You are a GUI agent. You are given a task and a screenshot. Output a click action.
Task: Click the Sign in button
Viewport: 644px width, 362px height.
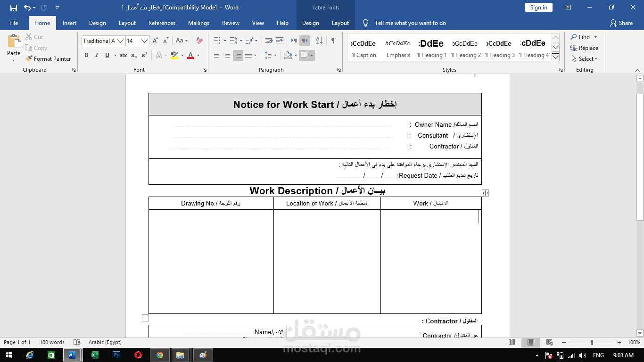click(x=538, y=8)
